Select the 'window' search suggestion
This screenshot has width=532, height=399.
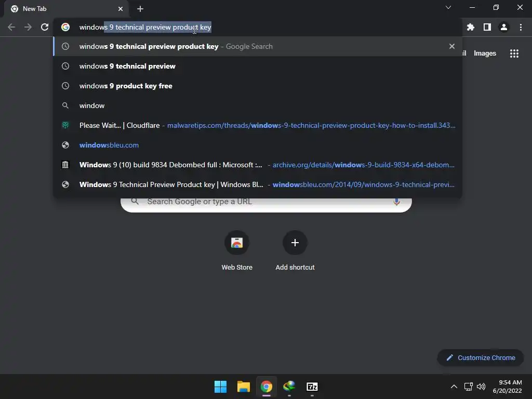tap(258, 105)
